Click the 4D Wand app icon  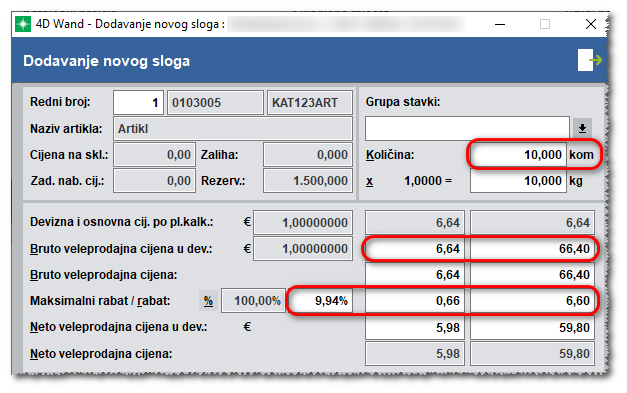pos(23,24)
